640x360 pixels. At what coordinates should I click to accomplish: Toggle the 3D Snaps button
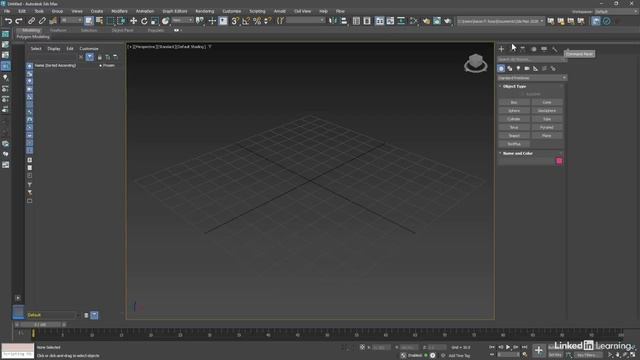(x=235, y=21)
